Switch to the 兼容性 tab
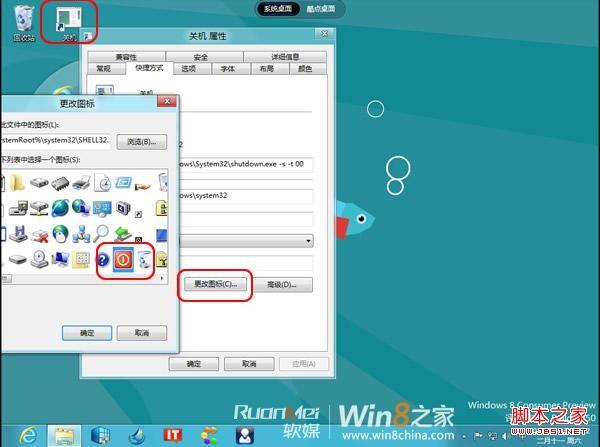 126,57
